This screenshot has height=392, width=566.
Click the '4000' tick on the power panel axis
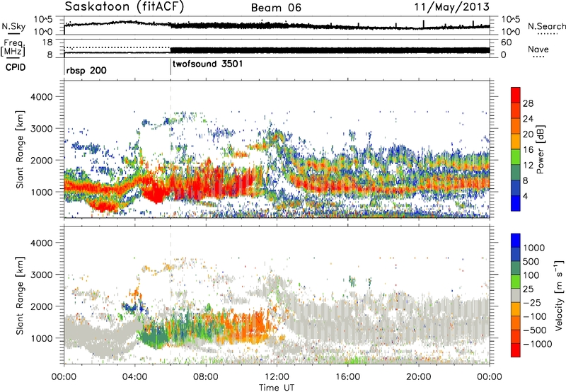41,97
